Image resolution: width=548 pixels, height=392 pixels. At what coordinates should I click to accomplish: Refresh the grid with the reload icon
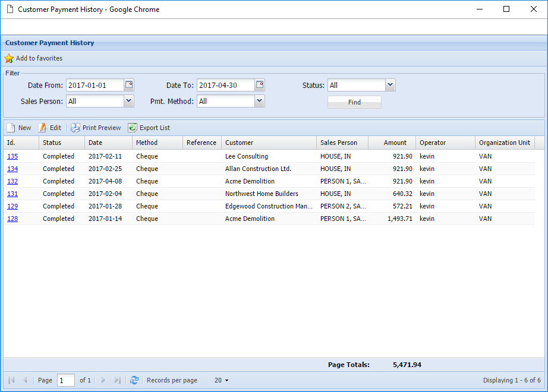tap(134, 380)
